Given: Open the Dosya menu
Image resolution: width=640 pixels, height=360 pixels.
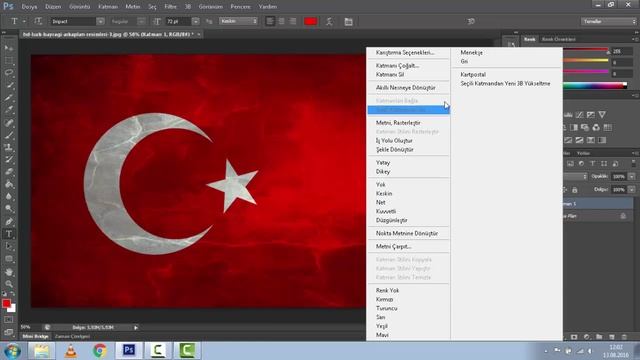Looking at the screenshot, I should click(x=29, y=7).
